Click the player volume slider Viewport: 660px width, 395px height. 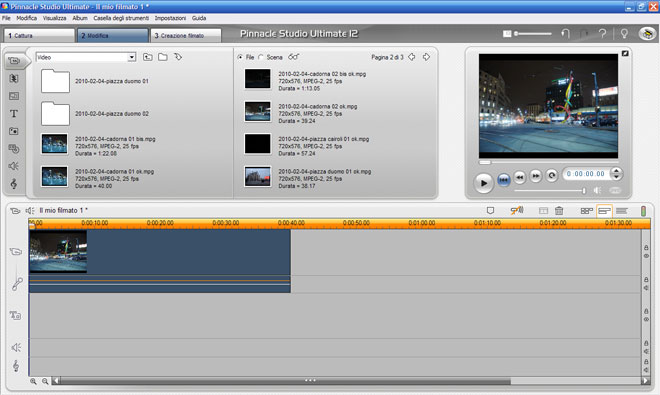(x=550, y=191)
